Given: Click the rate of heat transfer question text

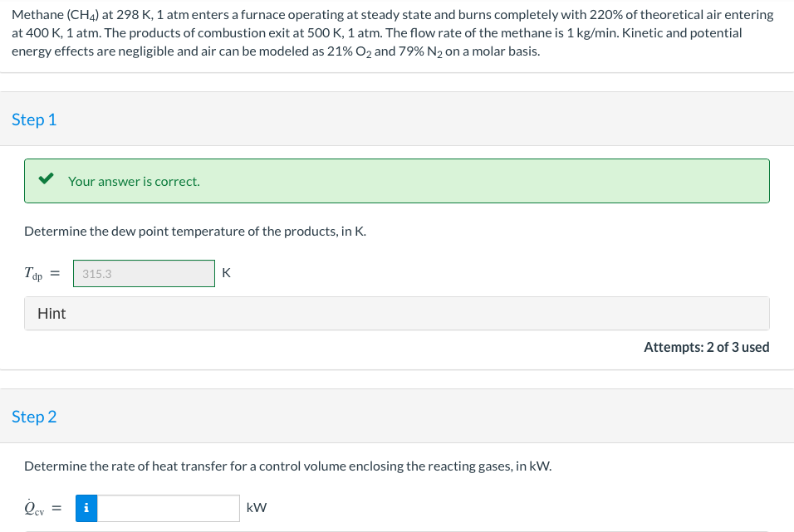Looking at the screenshot, I should pyautogui.click(x=287, y=466).
